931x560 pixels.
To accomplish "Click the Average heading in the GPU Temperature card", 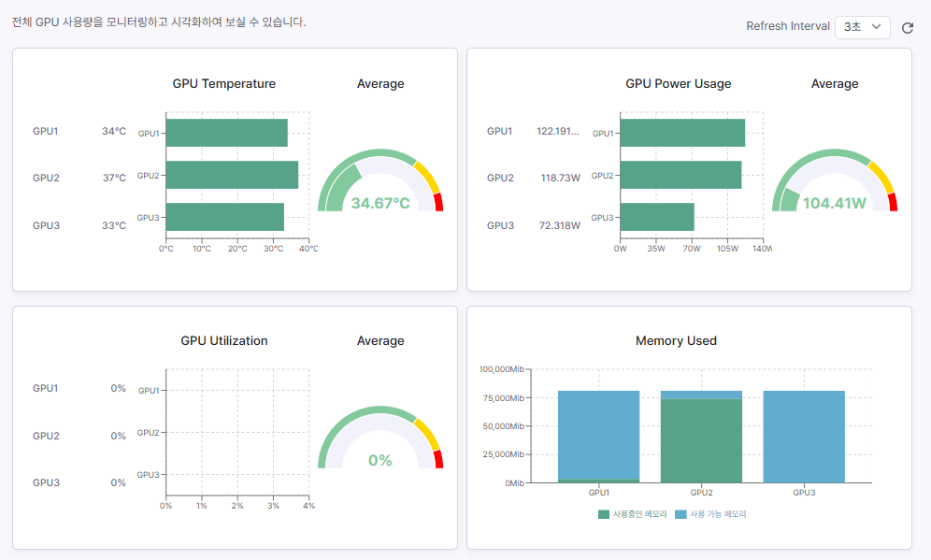I will (380, 84).
